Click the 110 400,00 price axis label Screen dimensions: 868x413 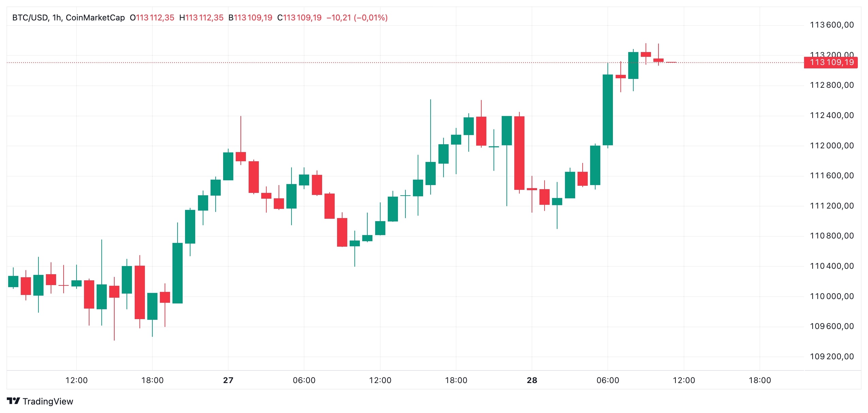832,266
